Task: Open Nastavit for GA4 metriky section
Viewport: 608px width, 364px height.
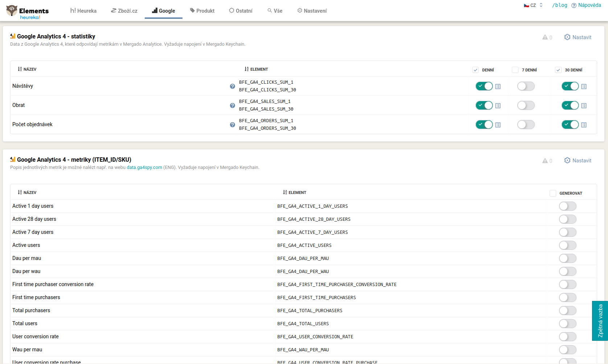Action: point(578,161)
